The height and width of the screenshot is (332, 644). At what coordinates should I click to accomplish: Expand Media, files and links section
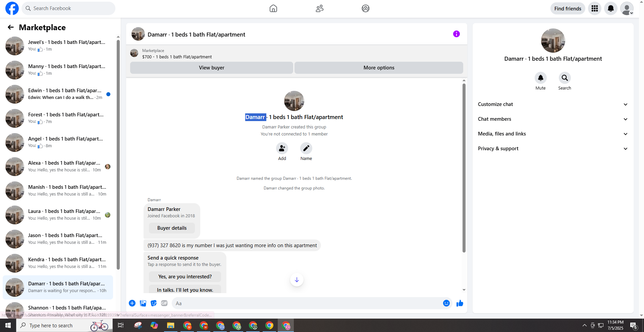553,134
